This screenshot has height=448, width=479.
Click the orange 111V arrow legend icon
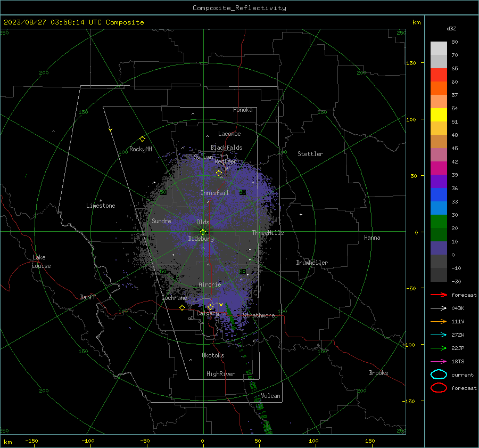coord(439,321)
